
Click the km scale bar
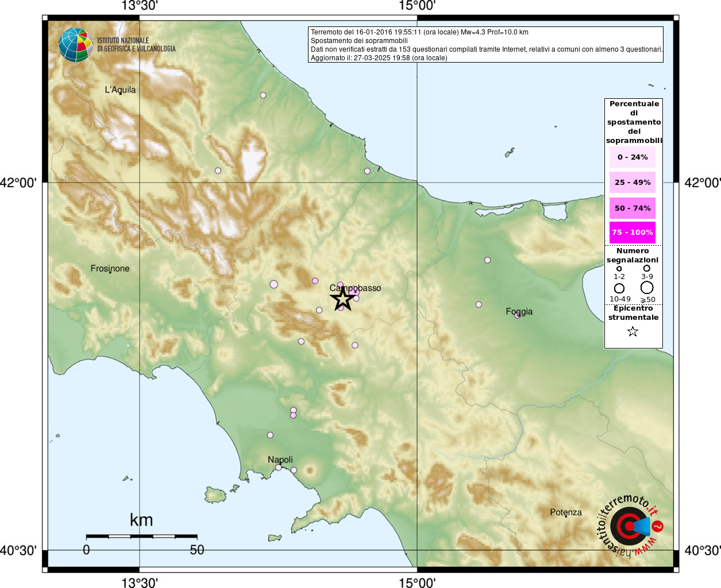[x=141, y=536]
